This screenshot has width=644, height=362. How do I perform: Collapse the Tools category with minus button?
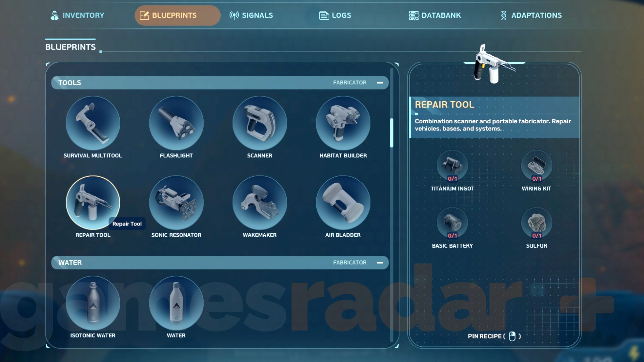click(x=380, y=83)
